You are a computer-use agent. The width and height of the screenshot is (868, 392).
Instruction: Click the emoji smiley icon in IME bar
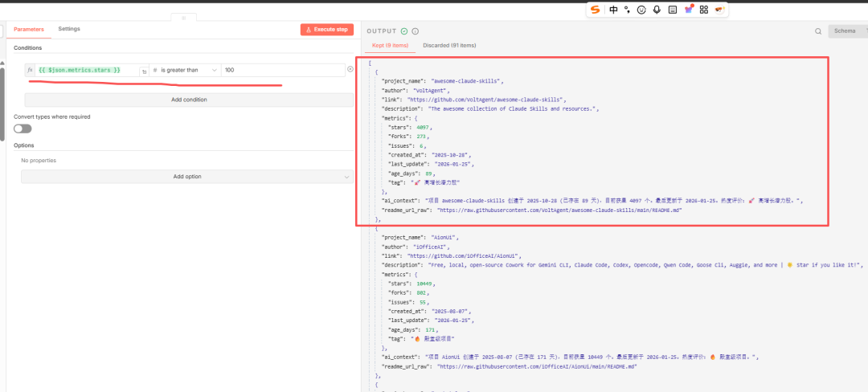[x=641, y=10]
